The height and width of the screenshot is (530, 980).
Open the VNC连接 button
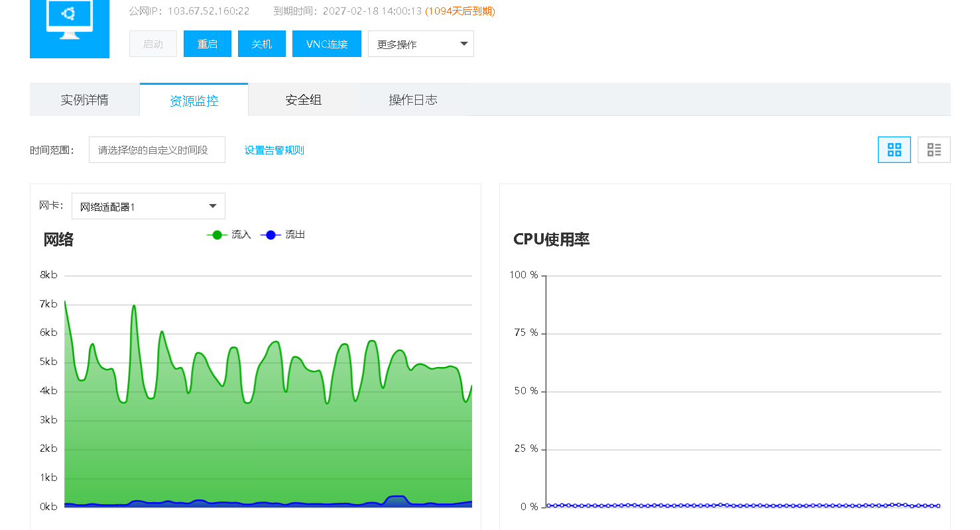point(327,44)
